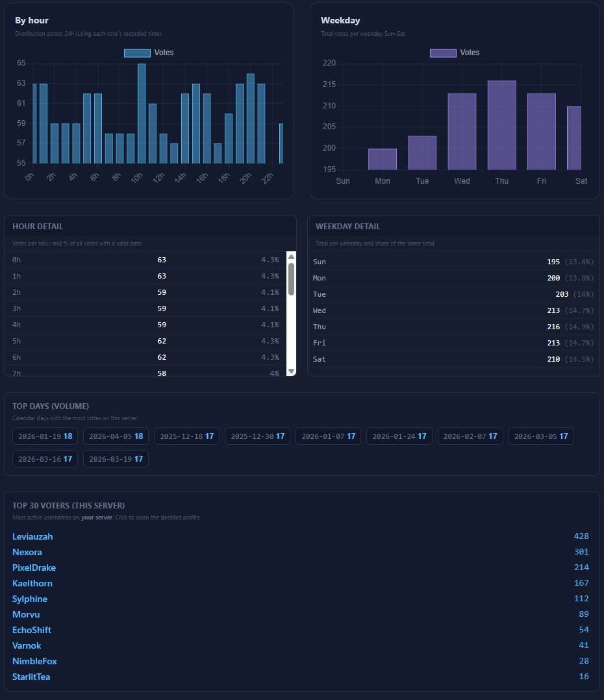View Kaelthorn's voter profile
Viewport: 604px width, 700px height.
(32, 583)
